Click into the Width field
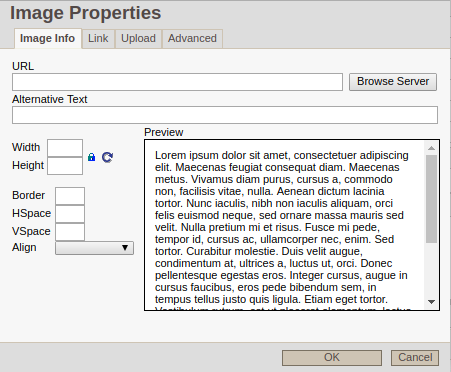This screenshot has height=372, width=451. (65, 148)
